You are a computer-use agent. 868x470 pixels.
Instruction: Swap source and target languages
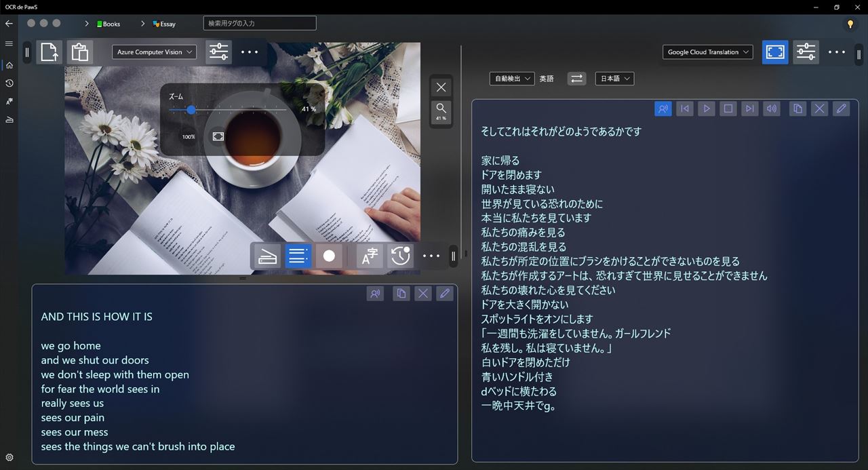point(576,79)
